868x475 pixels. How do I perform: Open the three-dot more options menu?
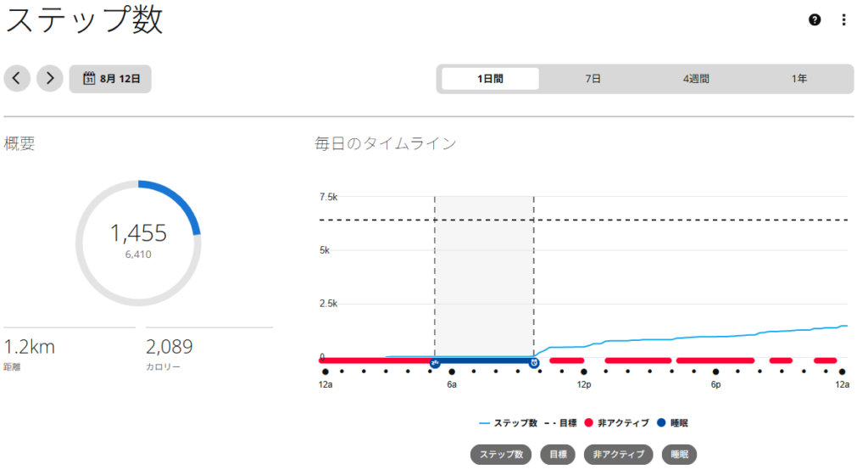(x=843, y=20)
